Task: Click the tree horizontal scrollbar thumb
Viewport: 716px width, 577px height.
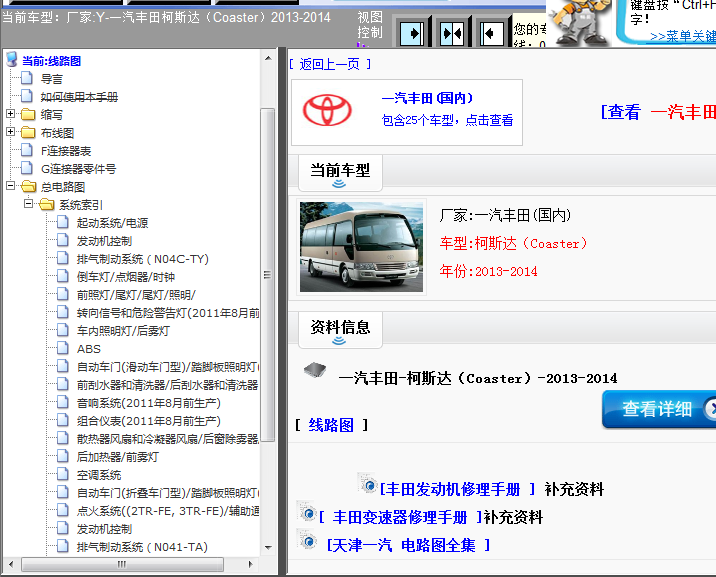Action: tap(122, 564)
